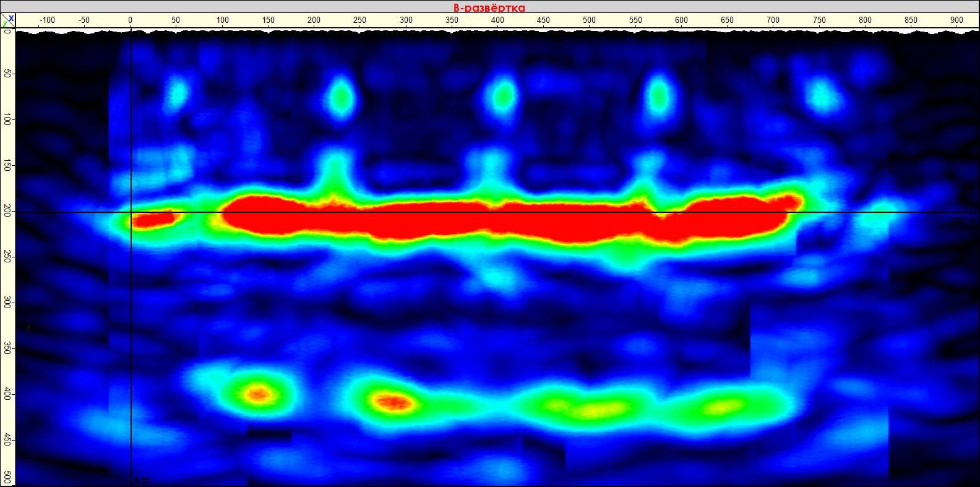Click the horizontal cursor line at right side
980x487 pixels.
click(x=916, y=212)
